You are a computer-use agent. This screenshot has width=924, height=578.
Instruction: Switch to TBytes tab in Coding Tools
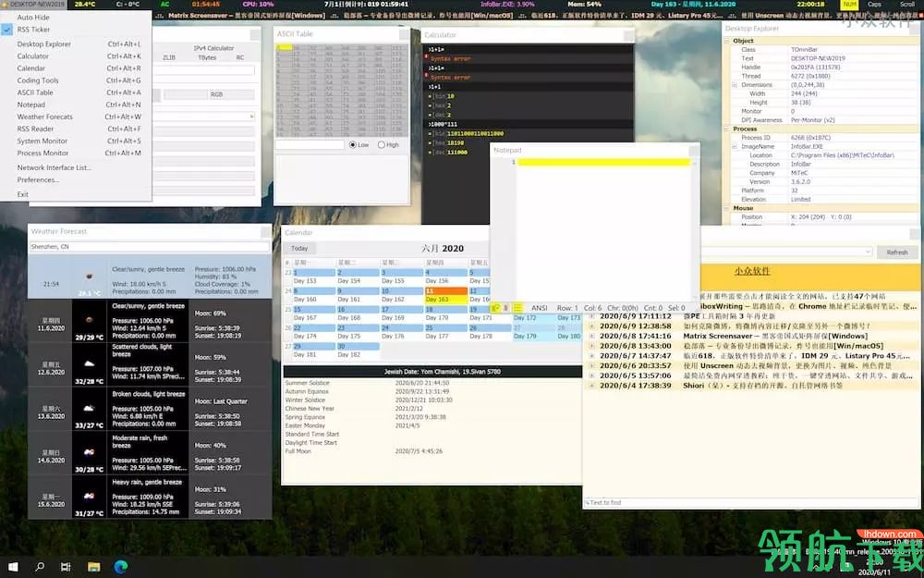click(207, 57)
